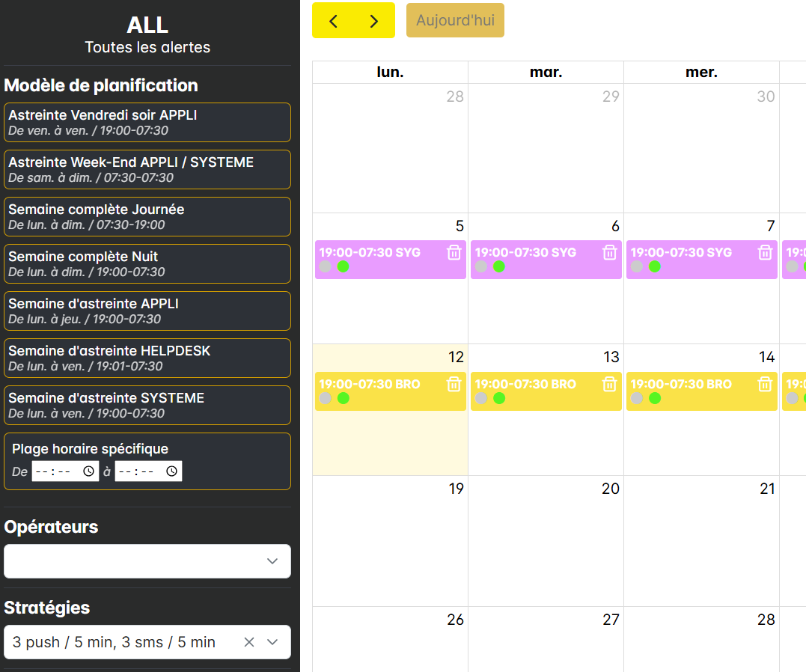Open time picker clock for the 'à' end time
Screen dimensions: 806x672
tap(171, 471)
